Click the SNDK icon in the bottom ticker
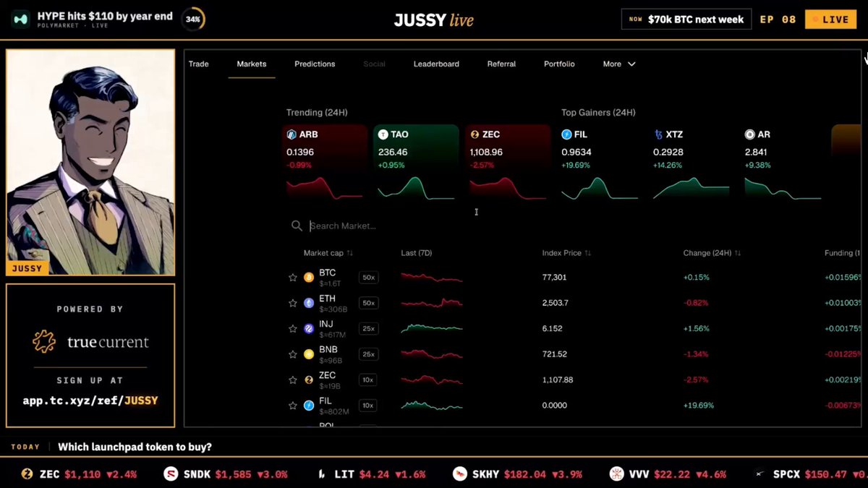Screen dimensions: 868x488 [171, 474]
